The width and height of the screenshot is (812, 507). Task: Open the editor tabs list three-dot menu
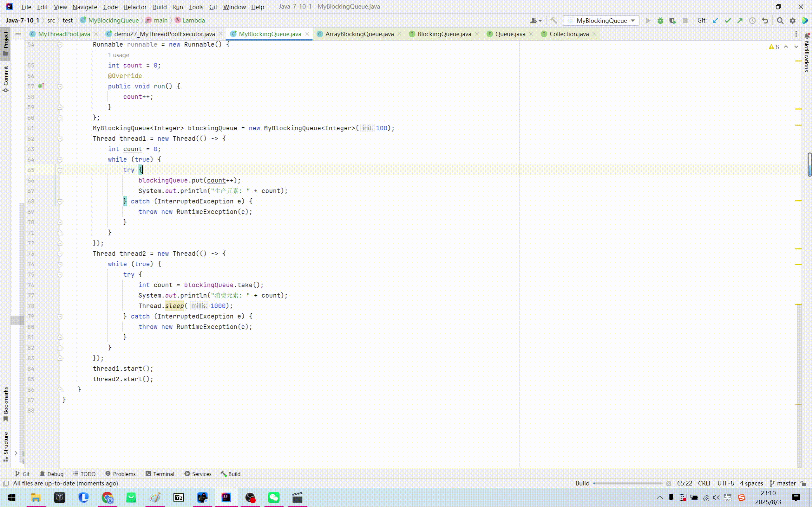click(x=796, y=34)
